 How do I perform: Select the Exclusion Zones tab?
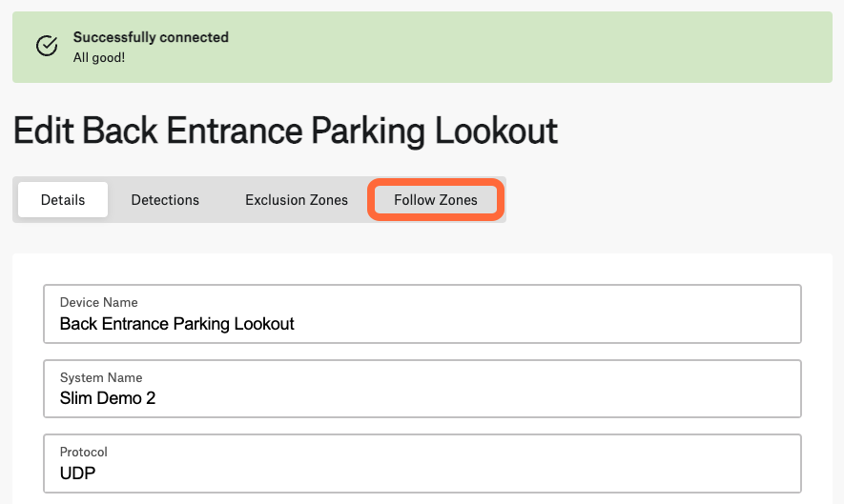click(x=296, y=199)
